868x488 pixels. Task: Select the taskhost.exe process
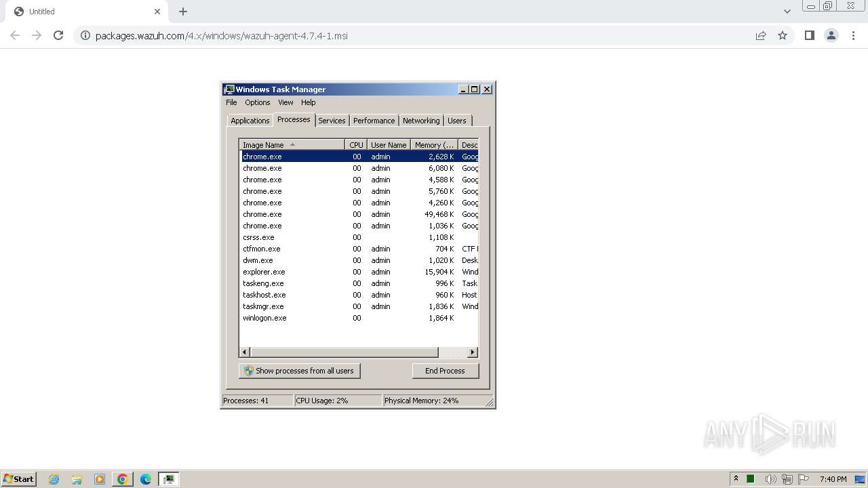click(x=359, y=295)
